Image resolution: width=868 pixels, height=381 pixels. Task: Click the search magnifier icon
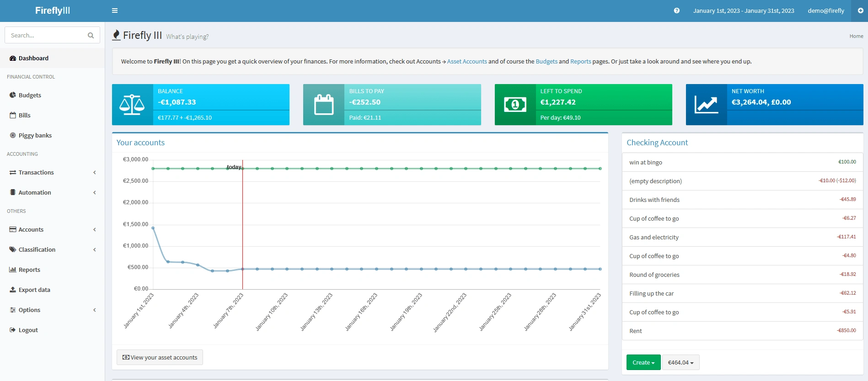91,35
